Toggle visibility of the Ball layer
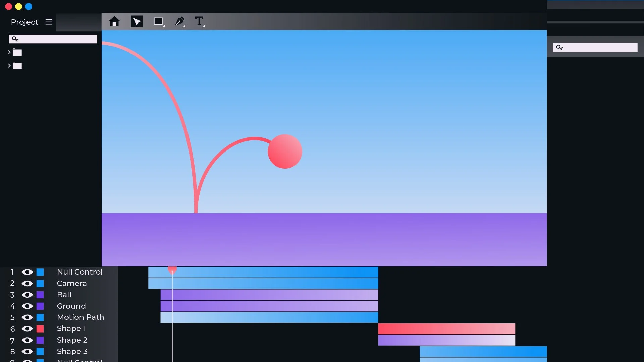This screenshot has height=362, width=644. [x=27, y=295]
